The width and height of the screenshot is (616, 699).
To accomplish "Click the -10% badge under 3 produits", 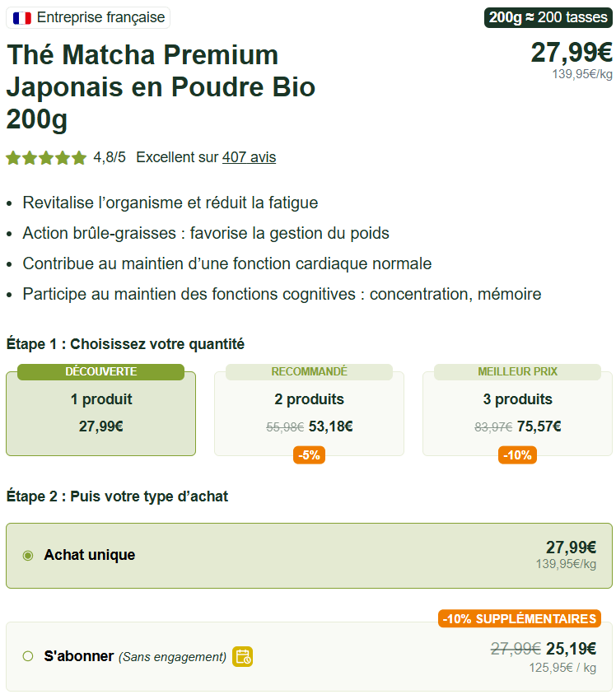I will 517,454.
